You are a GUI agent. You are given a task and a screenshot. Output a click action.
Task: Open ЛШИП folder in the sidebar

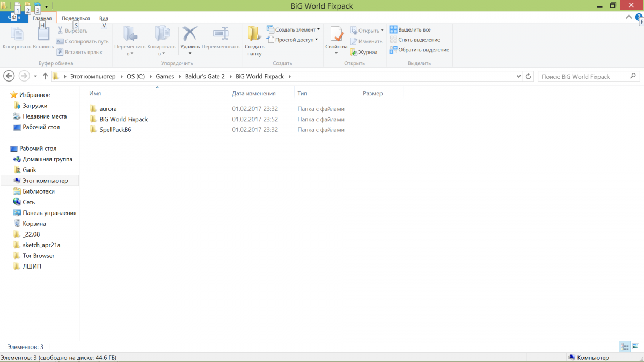point(32,267)
